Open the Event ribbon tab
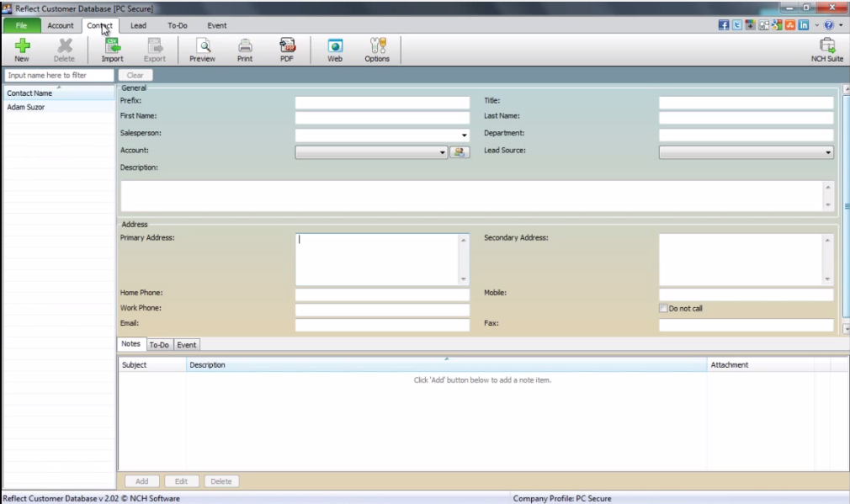The image size is (850, 504). click(x=217, y=25)
